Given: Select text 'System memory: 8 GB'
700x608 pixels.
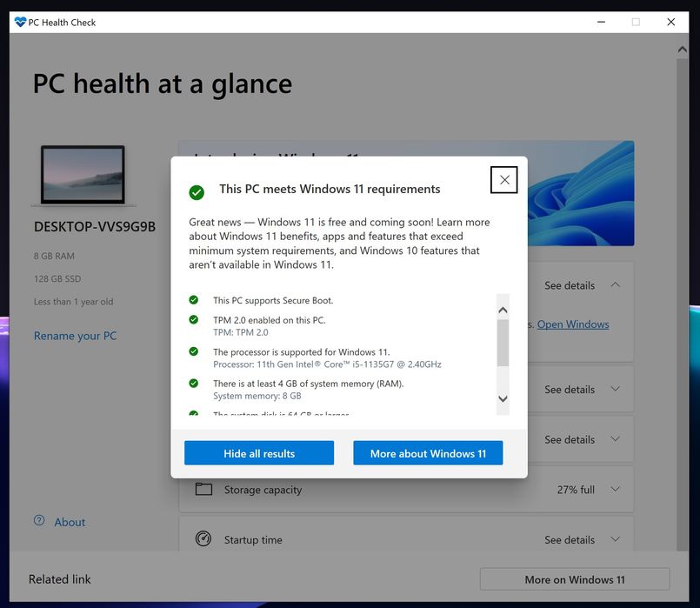Looking at the screenshot, I should (x=257, y=396).
